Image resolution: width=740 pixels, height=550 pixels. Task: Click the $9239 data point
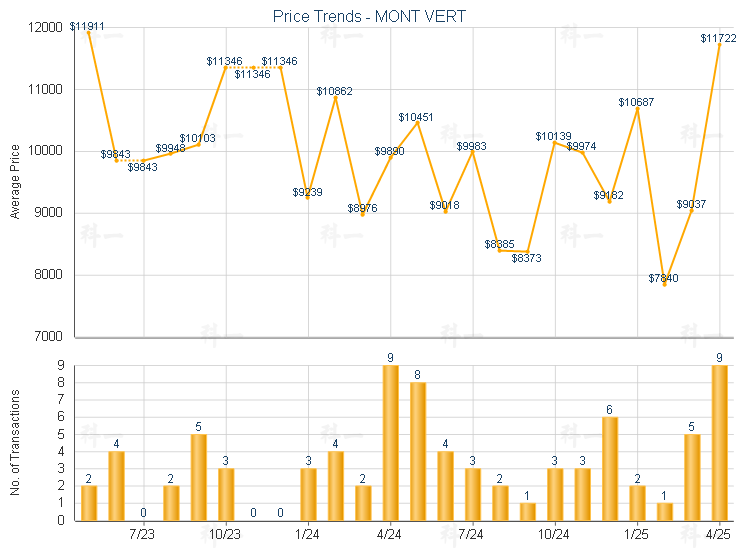tap(308, 198)
